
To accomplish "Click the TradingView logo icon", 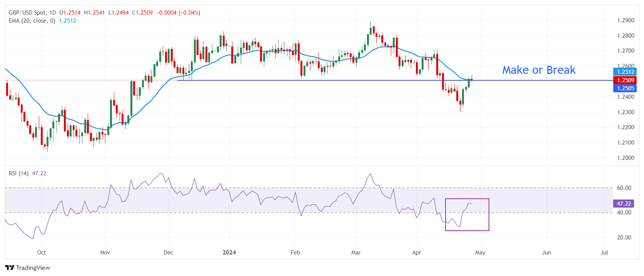I will pyautogui.click(x=10, y=268).
